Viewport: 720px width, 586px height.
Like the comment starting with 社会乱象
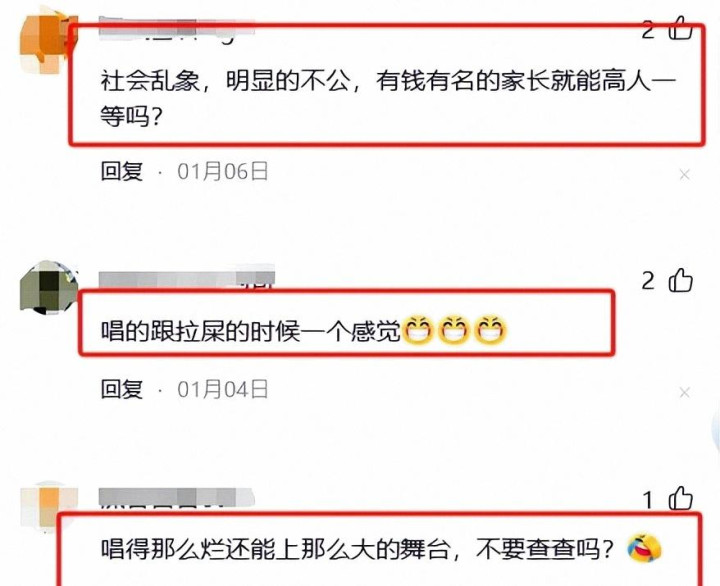pyautogui.click(x=680, y=28)
